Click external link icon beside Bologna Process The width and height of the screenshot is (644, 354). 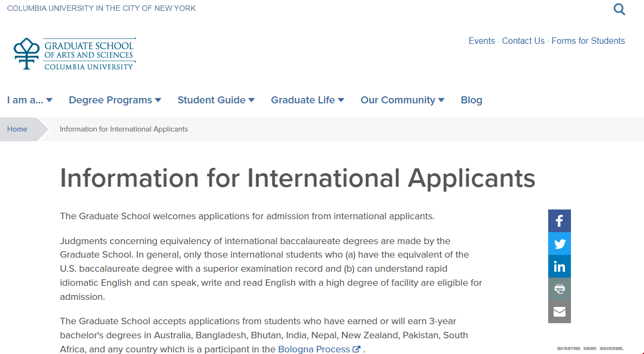pos(357,349)
